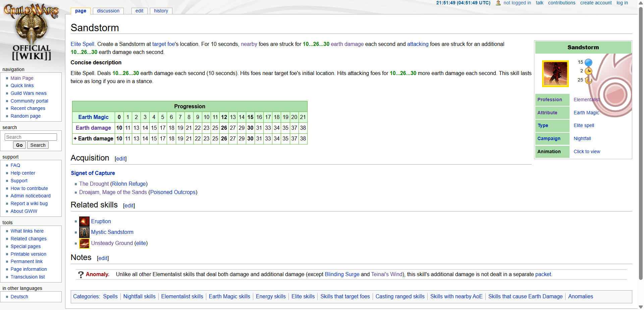644x310 pixels.
Task: Open Transclusion list link
Action: click(x=28, y=277)
